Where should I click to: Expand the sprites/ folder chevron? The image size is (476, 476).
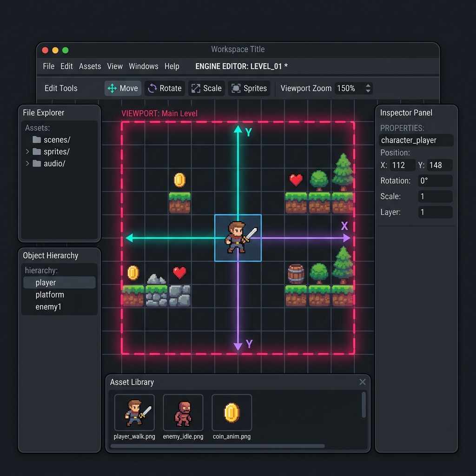[x=27, y=152]
